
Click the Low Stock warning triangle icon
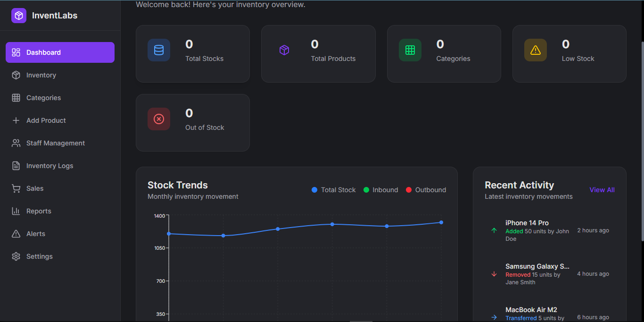pos(535,50)
